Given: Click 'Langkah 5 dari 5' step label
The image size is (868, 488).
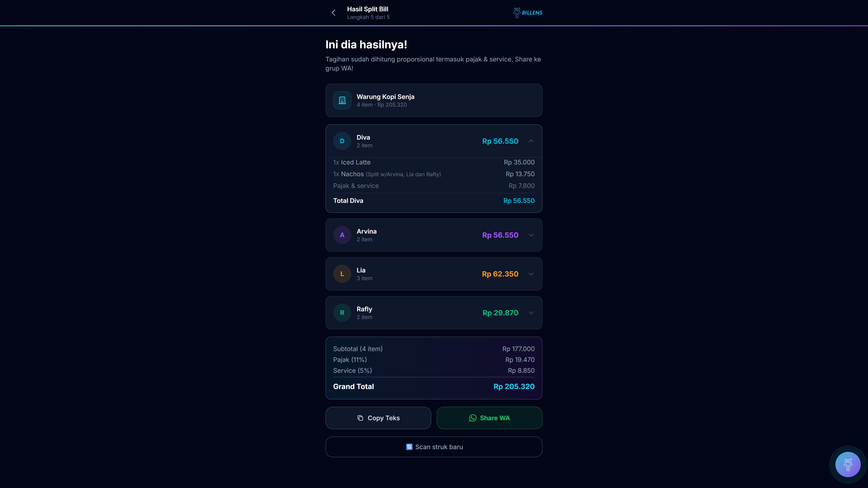Looking at the screenshot, I should [368, 17].
